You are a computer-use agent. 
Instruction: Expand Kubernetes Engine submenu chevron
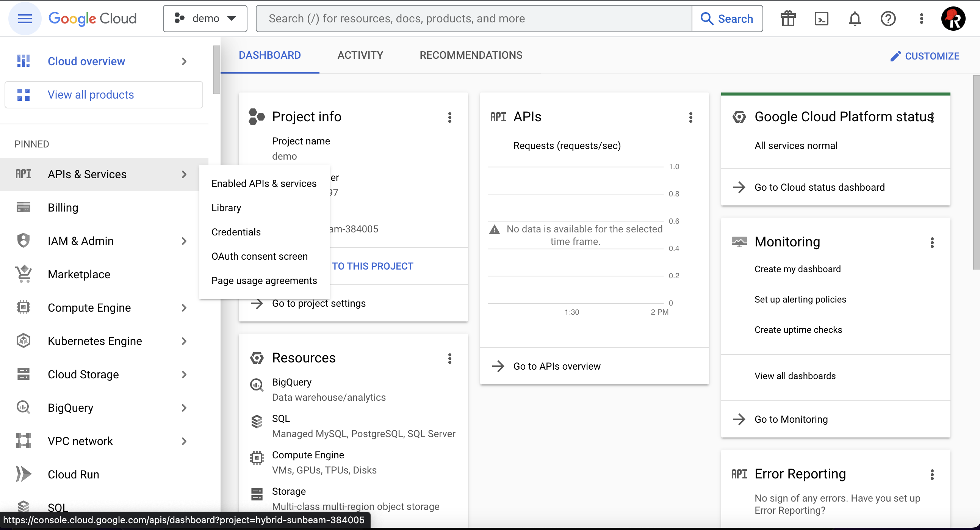184,341
